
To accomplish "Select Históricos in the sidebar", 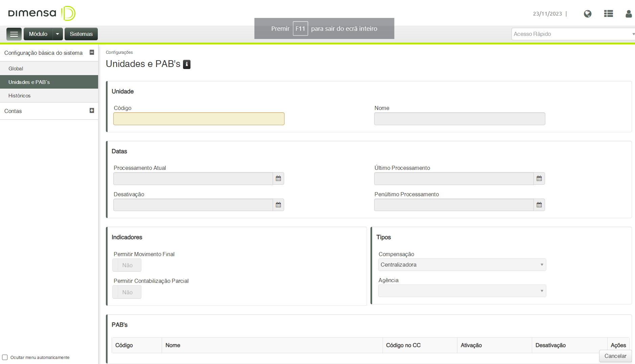I will (x=20, y=96).
